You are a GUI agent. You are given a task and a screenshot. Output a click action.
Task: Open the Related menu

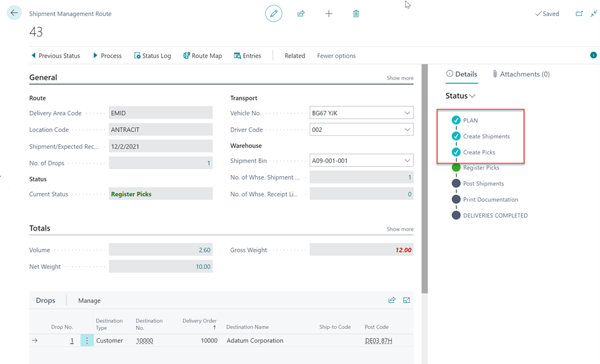pos(295,56)
